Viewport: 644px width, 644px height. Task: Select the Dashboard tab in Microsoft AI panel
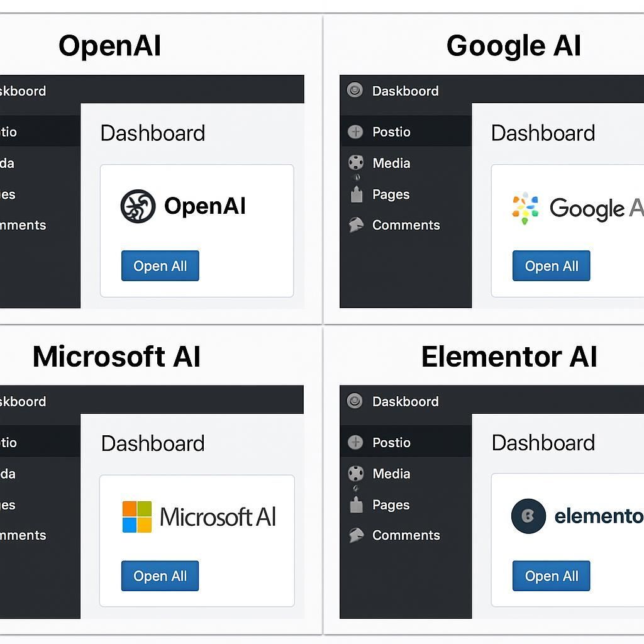(x=152, y=443)
